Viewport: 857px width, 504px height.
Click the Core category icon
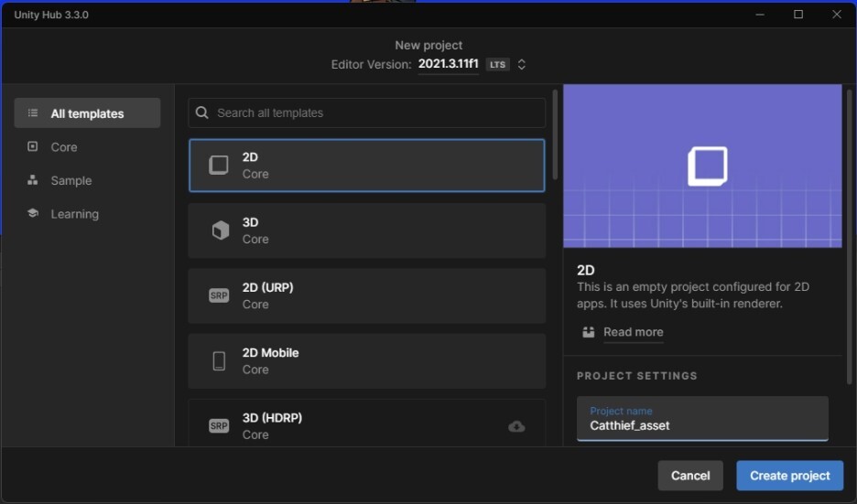33,146
